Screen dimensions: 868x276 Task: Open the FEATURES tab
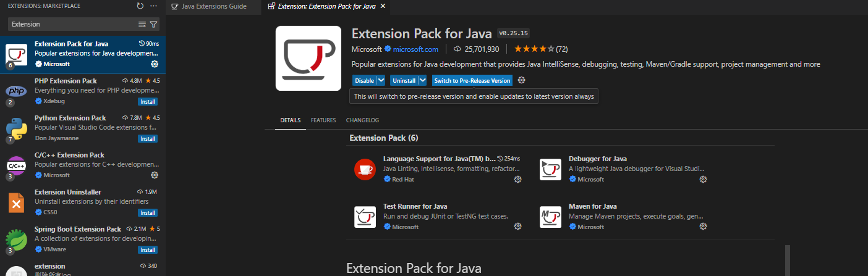(x=323, y=120)
